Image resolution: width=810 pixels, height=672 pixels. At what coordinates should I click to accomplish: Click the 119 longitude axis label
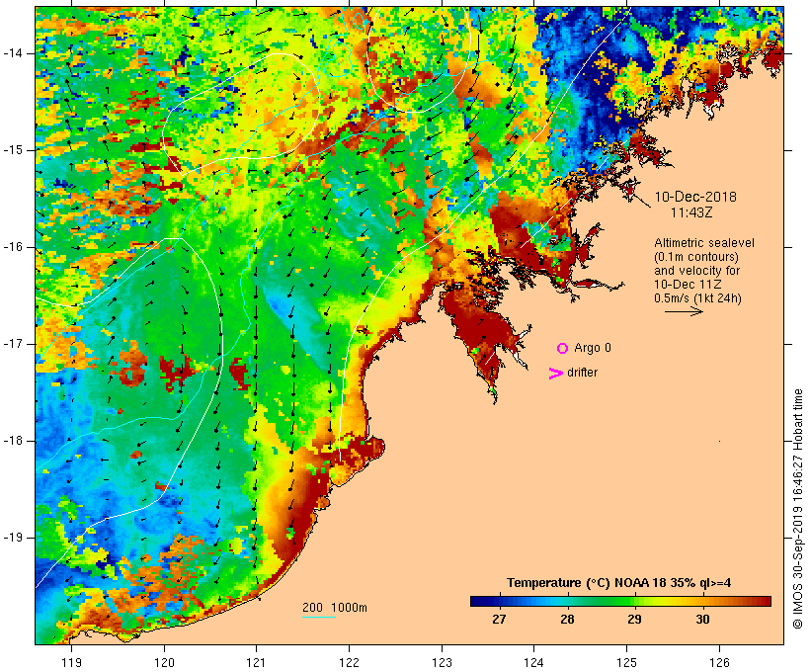(x=71, y=663)
